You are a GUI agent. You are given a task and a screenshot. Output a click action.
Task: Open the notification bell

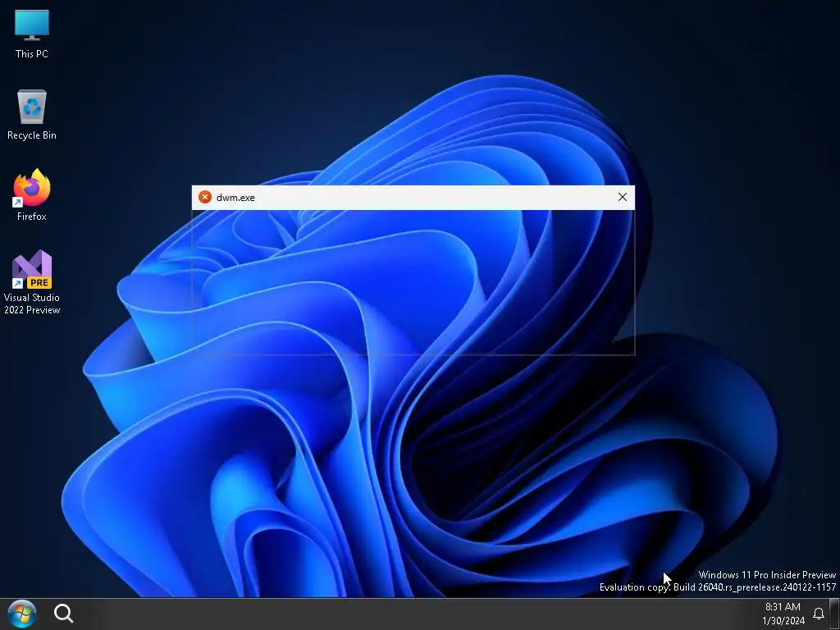[819, 614]
